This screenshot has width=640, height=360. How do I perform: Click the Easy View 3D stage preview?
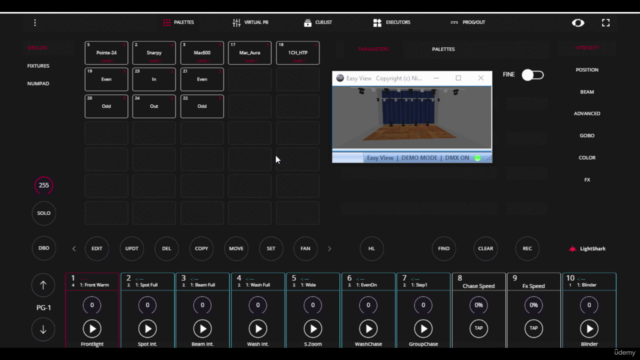412,117
